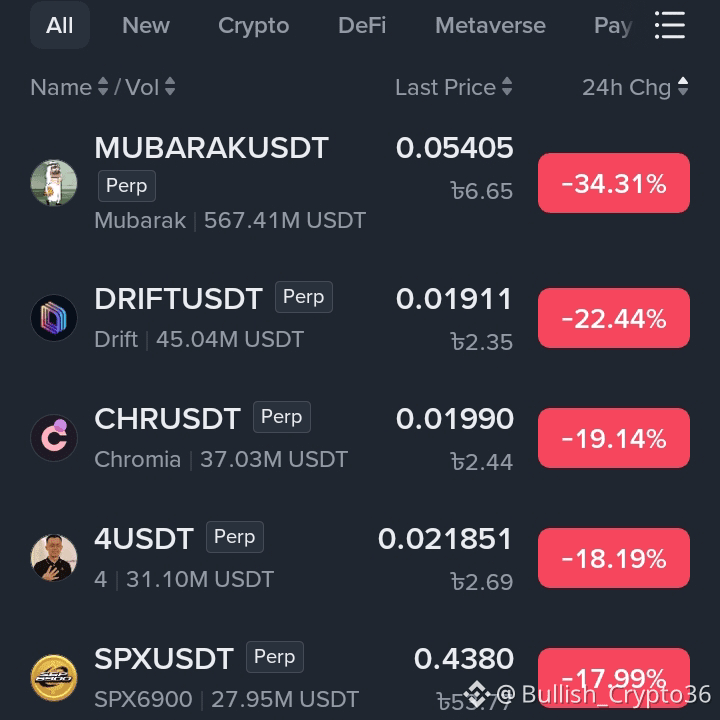The height and width of the screenshot is (720, 720).
Task: Tap the Chromia coin logo icon
Action: click(54, 438)
